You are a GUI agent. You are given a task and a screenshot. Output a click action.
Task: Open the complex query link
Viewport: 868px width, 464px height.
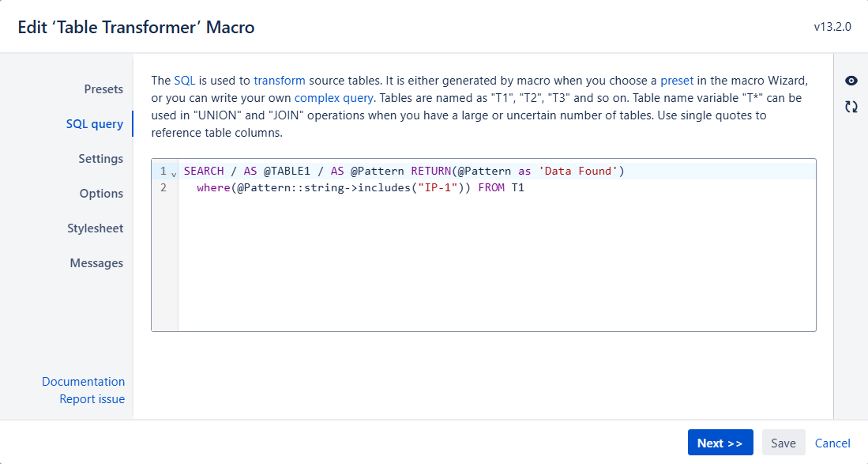point(333,98)
